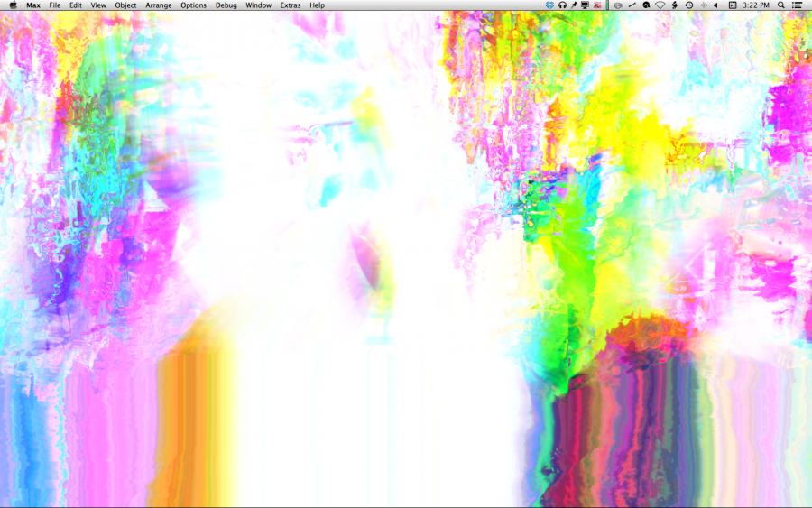Open the Debug menu
The image size is (812, 508).
point(226,5)
